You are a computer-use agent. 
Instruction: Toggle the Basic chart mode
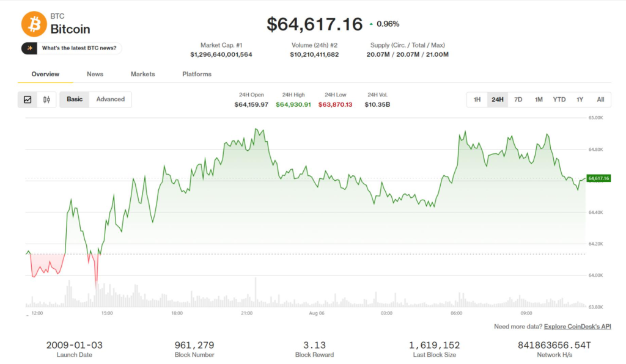75,100
